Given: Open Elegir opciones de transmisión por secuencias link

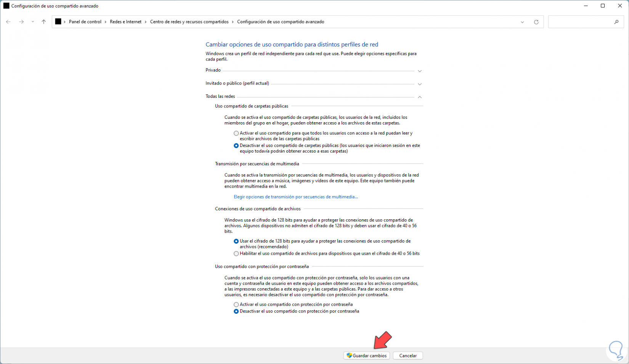Looking at the screenshot, I should pos(296,197).
